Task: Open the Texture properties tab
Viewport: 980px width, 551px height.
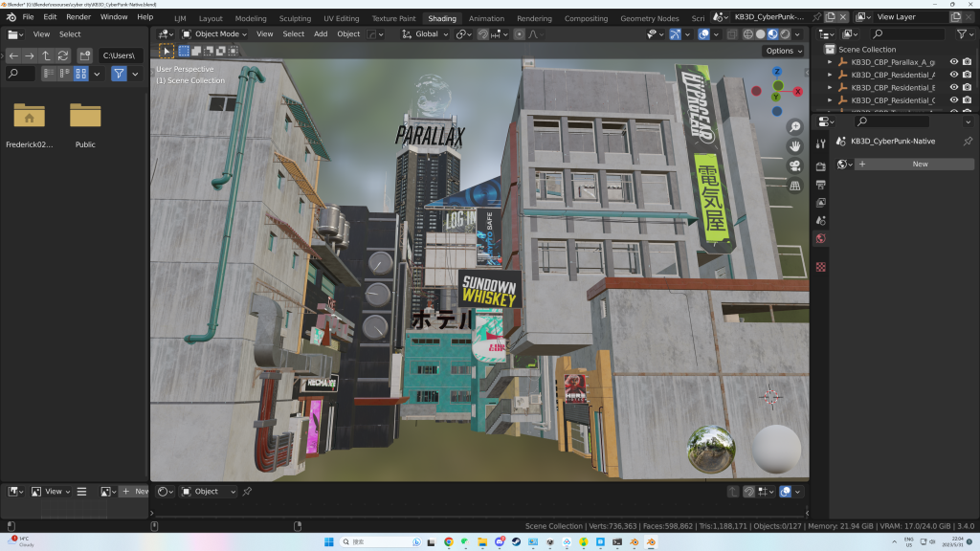Action: point(820,268)
